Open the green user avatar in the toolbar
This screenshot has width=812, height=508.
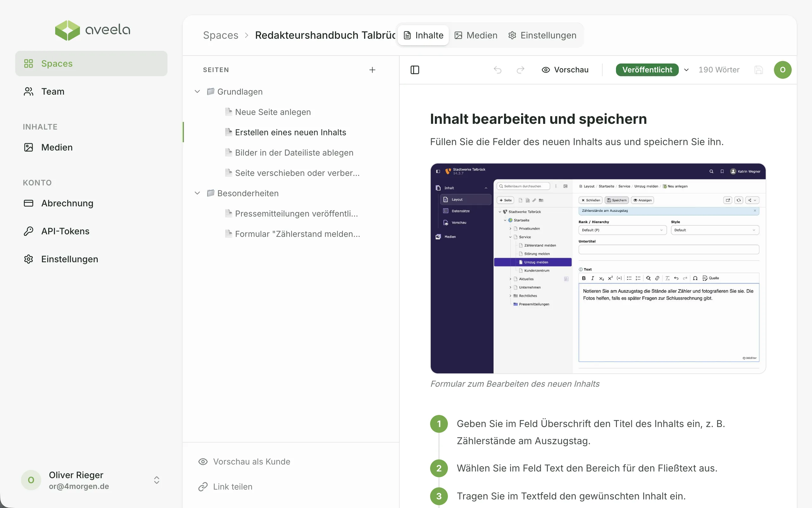click(x=783, y=70)
